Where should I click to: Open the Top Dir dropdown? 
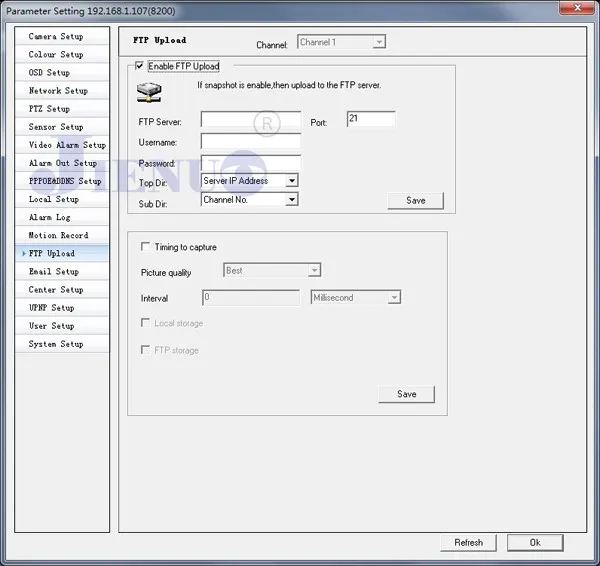[249, 180]
